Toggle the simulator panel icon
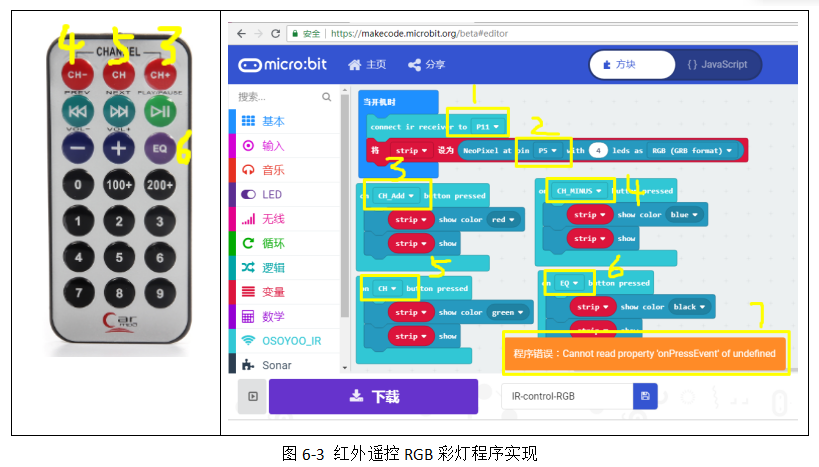Screen dimensions: 819x467 [x=253, y=396]
